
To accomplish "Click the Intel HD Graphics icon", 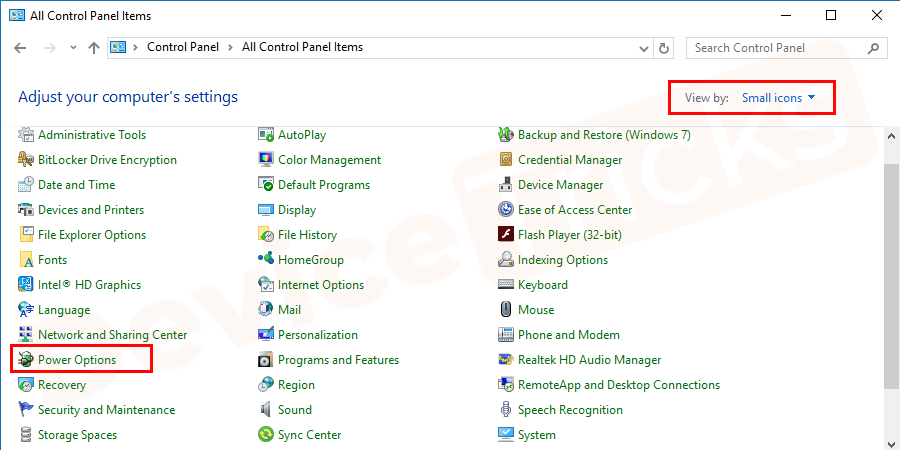I will 26,285.
